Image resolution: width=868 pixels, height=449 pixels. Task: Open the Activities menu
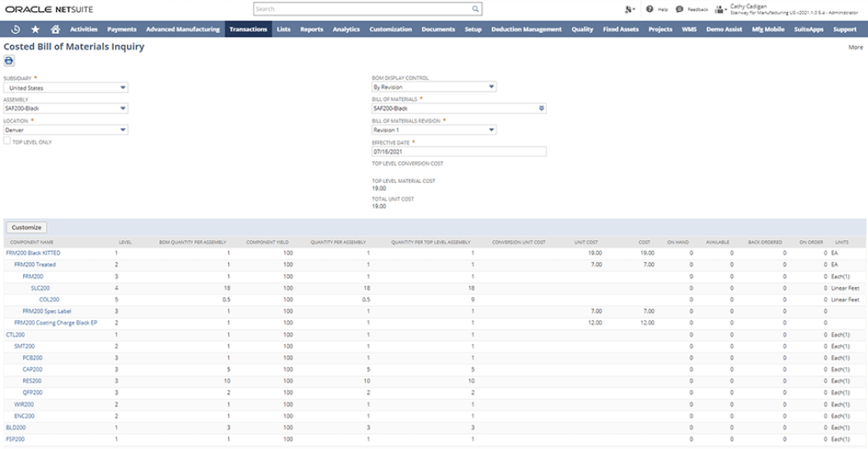84,29
